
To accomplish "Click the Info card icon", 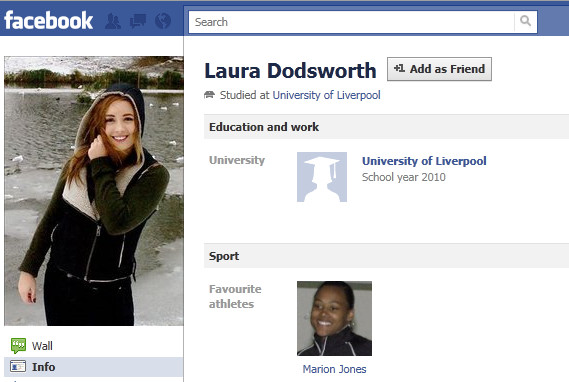I will [x=18, y=366].
